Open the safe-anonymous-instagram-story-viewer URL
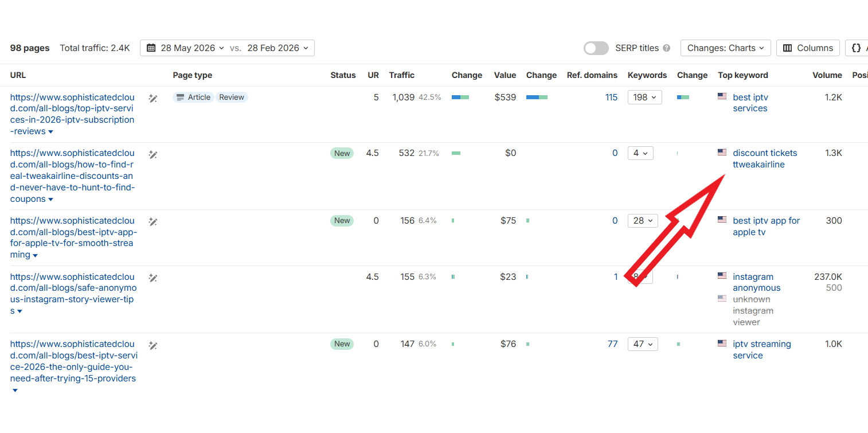Screen dimensions: 868x433 (73, 294)
